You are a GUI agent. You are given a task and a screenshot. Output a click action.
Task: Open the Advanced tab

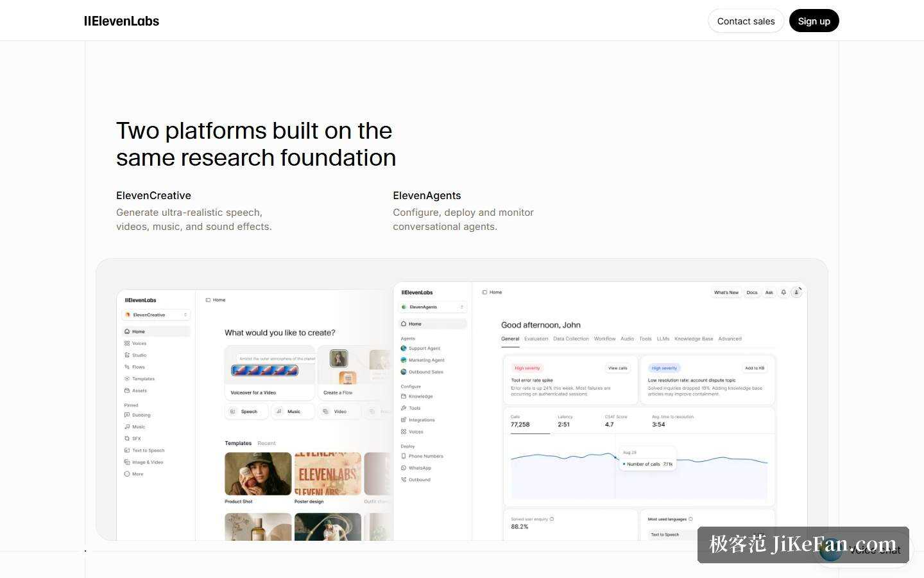click(x=730, y=338)
